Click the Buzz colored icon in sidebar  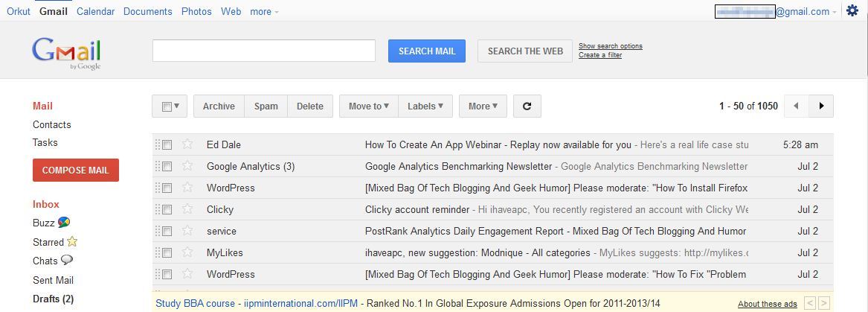[x=64, y=222]
